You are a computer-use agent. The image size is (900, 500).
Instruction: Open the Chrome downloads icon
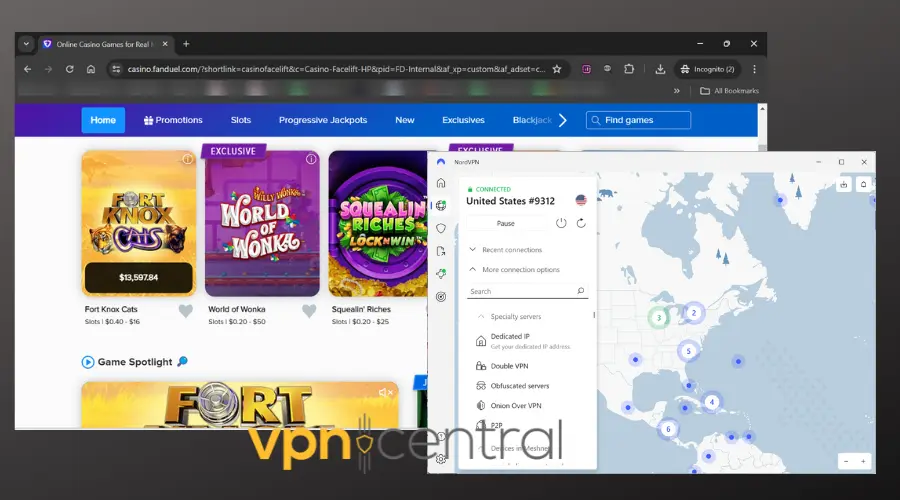click(660, 69)
